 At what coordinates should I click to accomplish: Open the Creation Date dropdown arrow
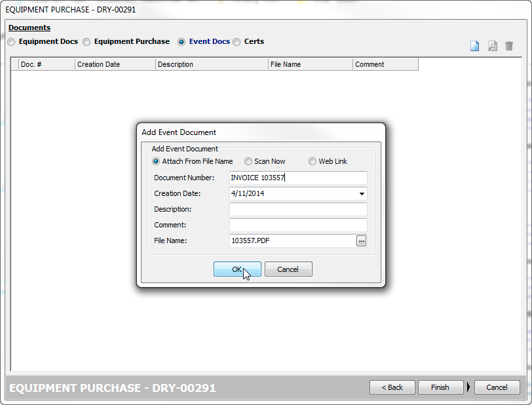point(362,194)
